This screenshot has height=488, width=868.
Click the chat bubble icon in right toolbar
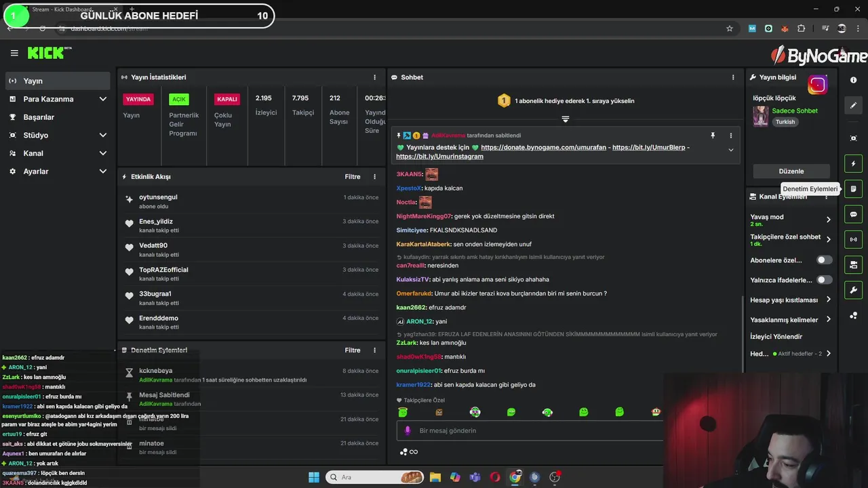pos(853,214)
